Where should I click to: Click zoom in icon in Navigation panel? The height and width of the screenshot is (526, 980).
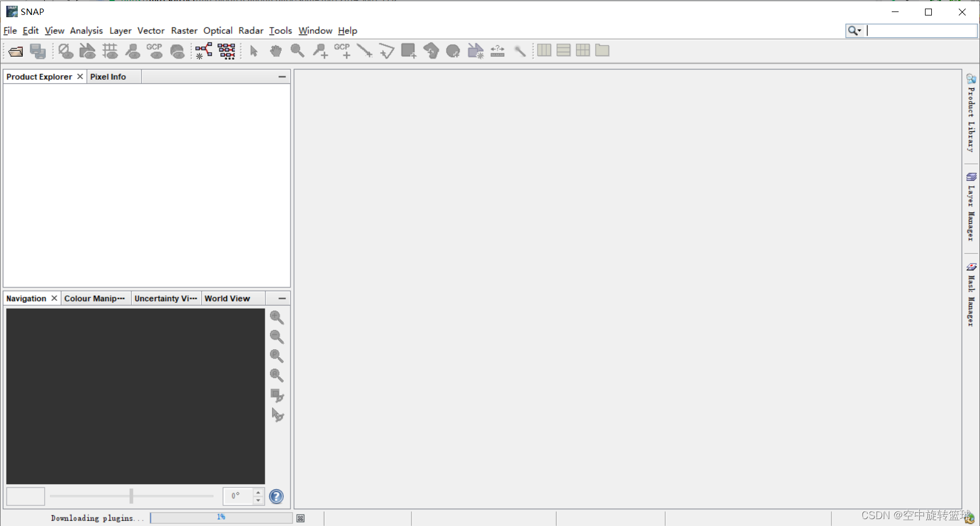click(277, 317)
